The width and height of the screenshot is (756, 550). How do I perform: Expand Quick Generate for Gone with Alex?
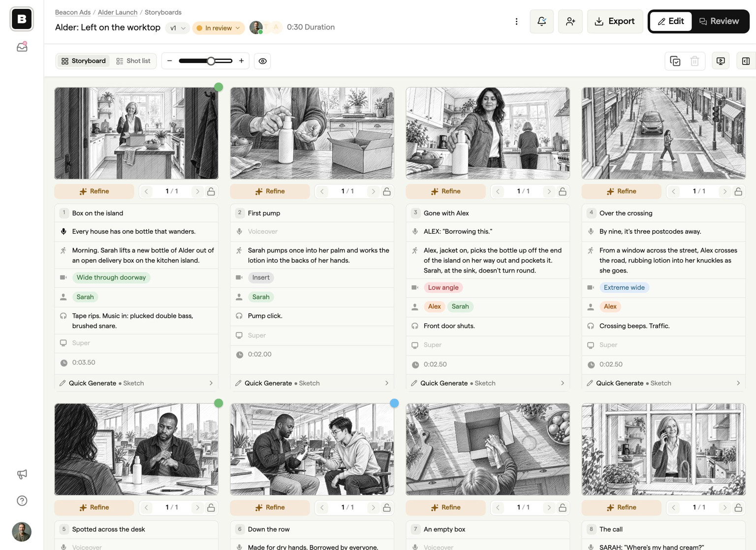488,383
